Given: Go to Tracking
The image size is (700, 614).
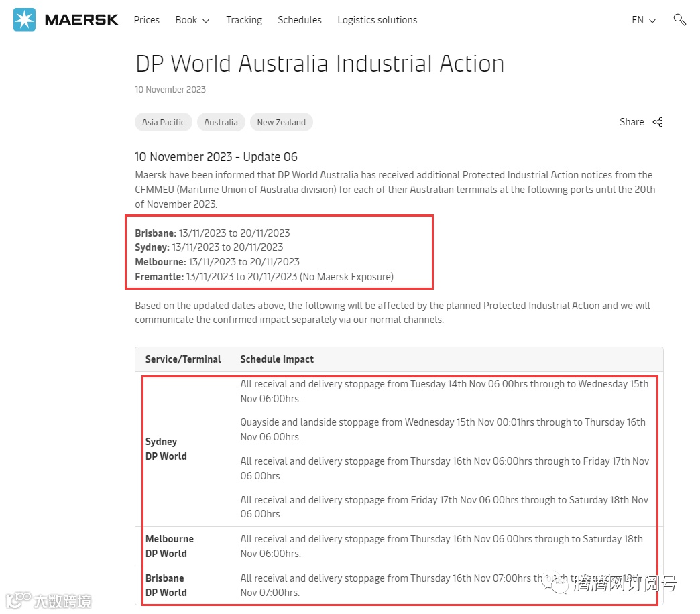Looking at the screenshot, I should [x=244, y=20].
